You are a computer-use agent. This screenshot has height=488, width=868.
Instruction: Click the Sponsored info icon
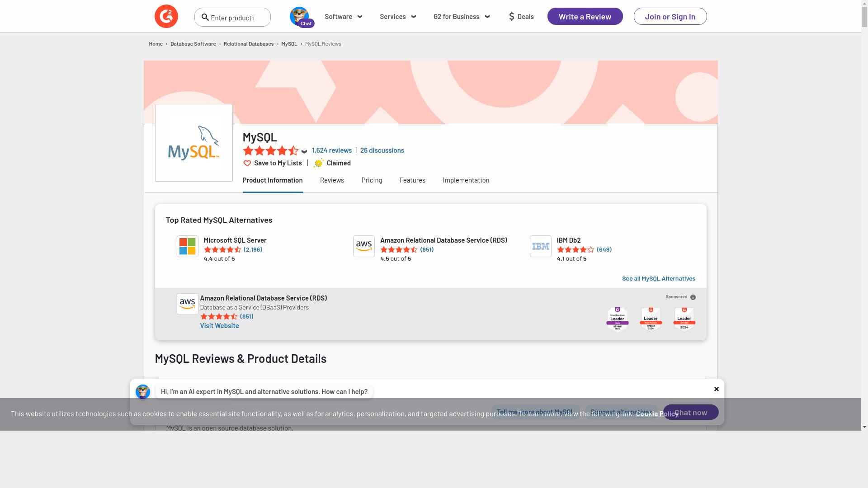pyautogui.click(x=693, y=297)
